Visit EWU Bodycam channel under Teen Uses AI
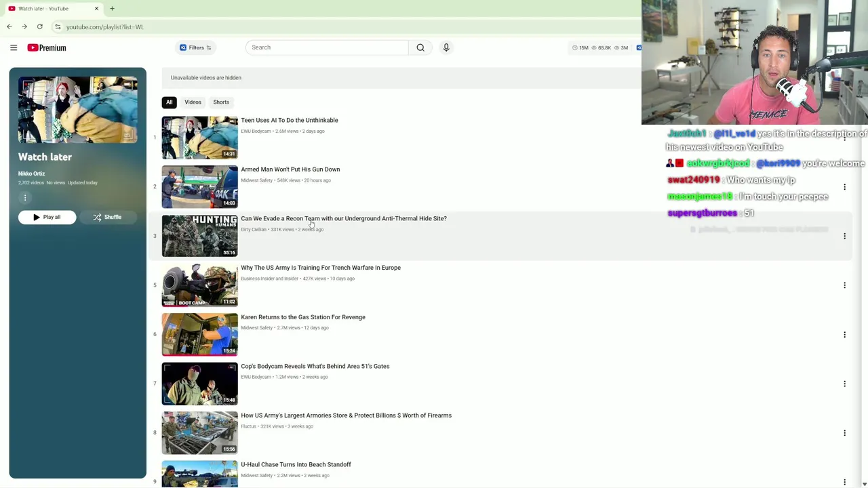868x488 pixels. (x=256, y=131)
